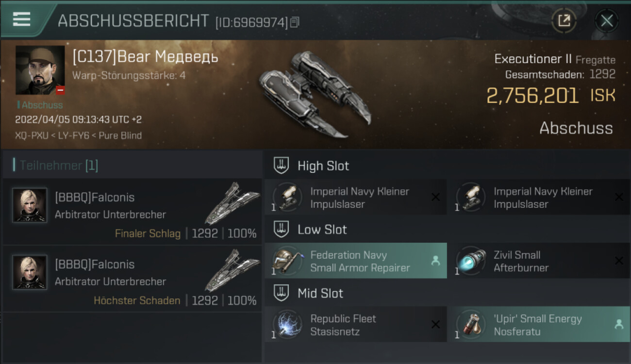Open the Höchster Schaden Falconis portrait

(x=30, y=272)
